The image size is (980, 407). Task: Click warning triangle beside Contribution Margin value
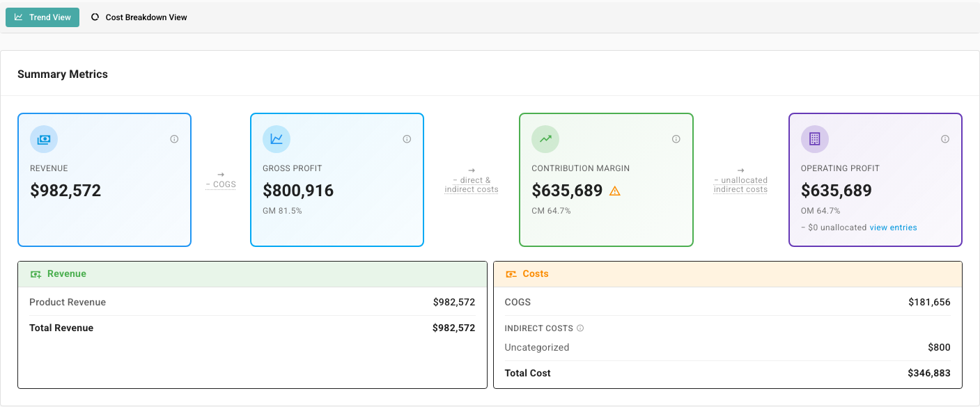[x=614, y=191]
